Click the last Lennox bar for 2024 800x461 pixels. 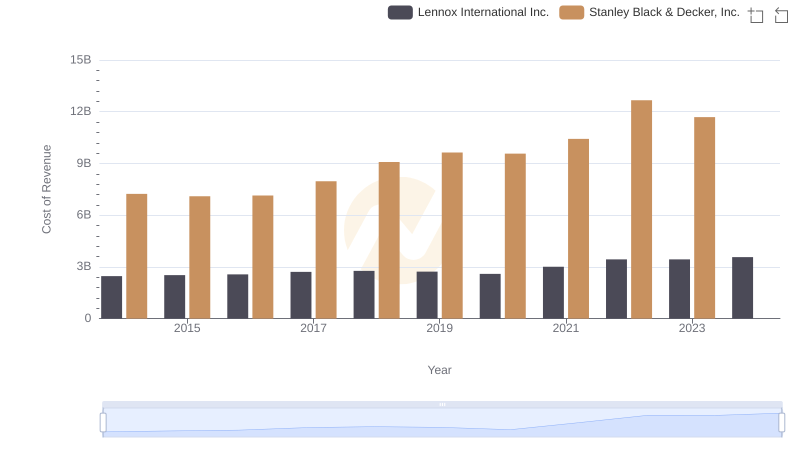coord(742,288)
